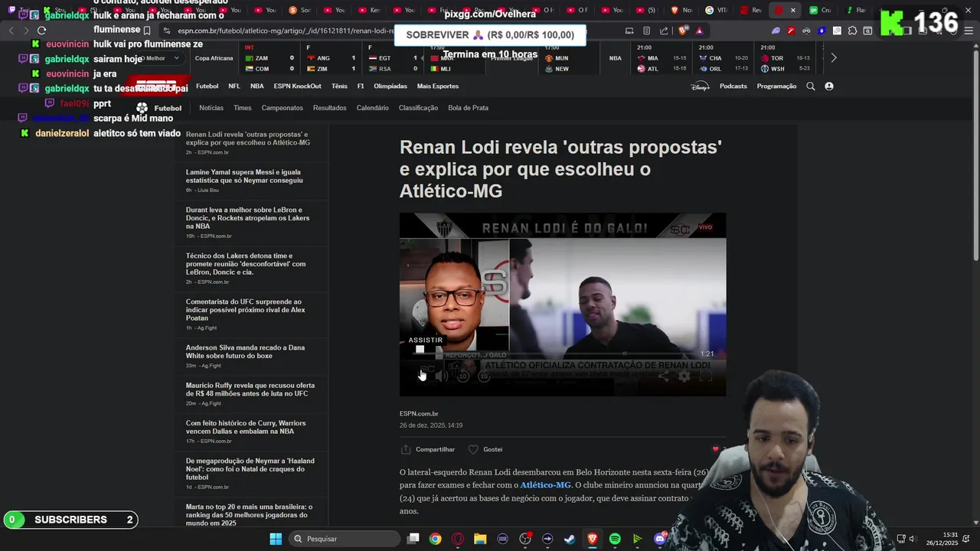The height and width of the screenshot is (551, 980).
Task: Open the Anderson Silva manda recado article
Action: pos(245,351)
